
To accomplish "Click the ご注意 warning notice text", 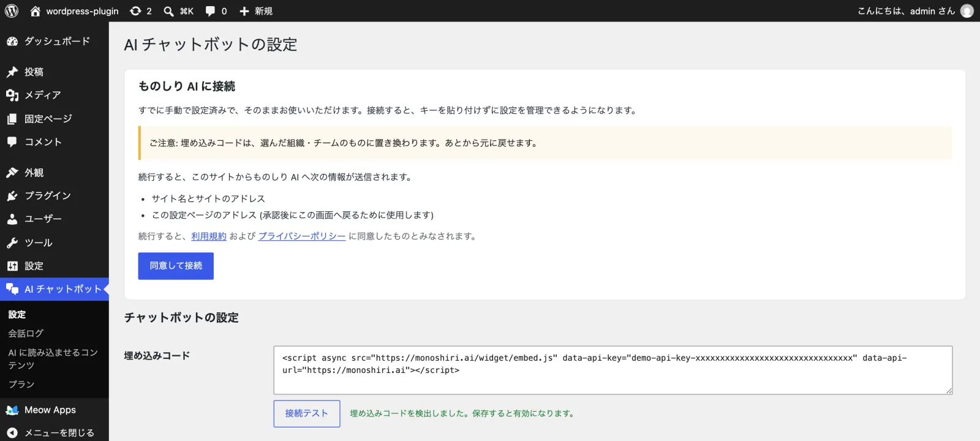I will (x=344, y=143).
